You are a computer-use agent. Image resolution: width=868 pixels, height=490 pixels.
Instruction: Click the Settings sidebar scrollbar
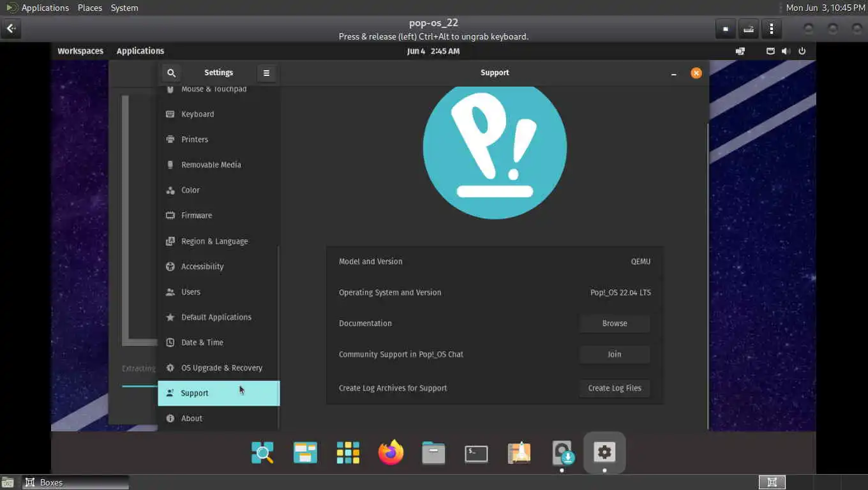(x=278, y=337)
